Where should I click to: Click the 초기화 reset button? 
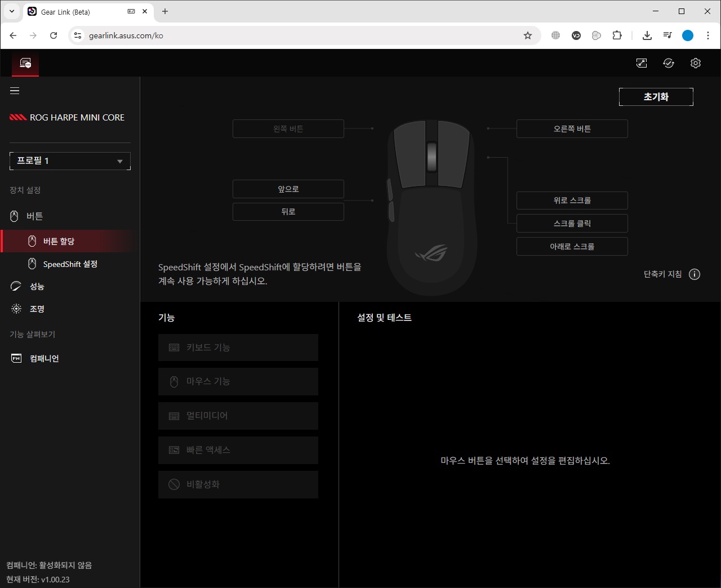(656, 97)
